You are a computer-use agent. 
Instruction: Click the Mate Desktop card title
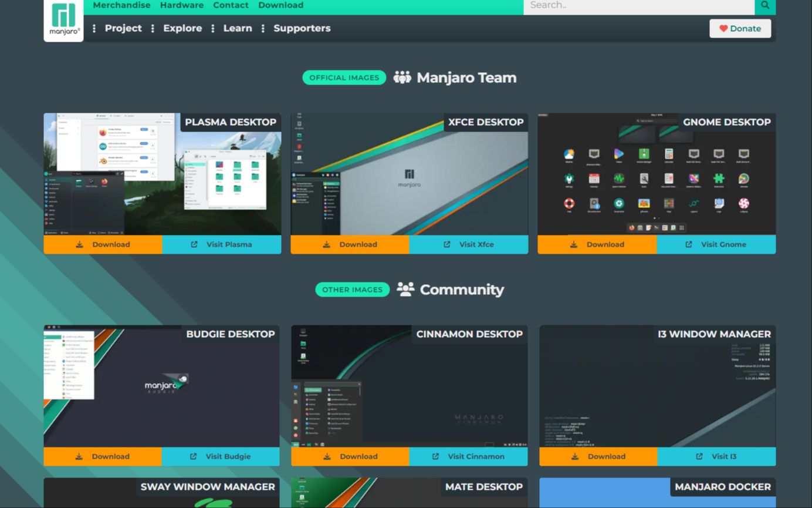coord(483,486)
